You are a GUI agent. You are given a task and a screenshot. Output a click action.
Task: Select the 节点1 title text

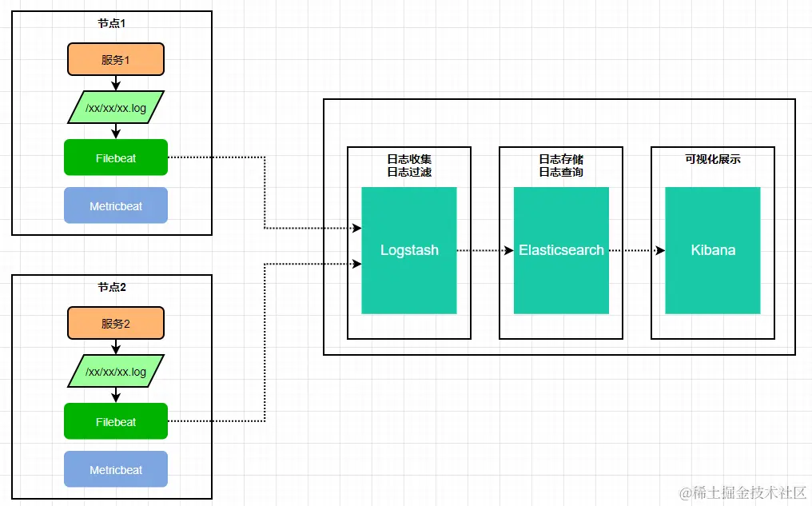click(112, 23)
